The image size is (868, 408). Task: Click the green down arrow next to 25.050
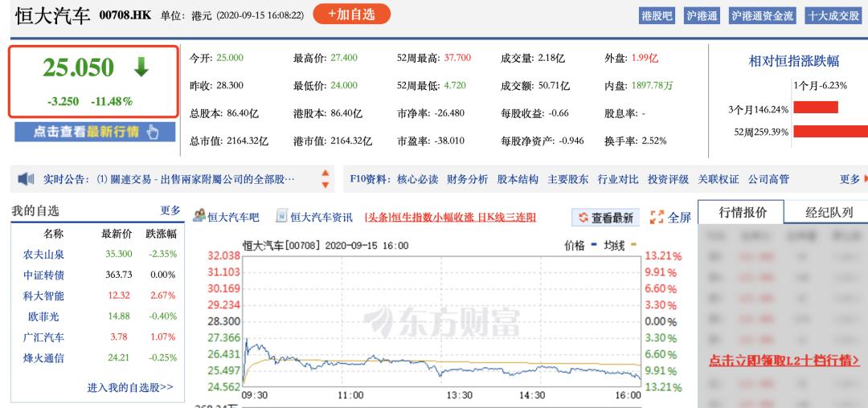(141, 67)
